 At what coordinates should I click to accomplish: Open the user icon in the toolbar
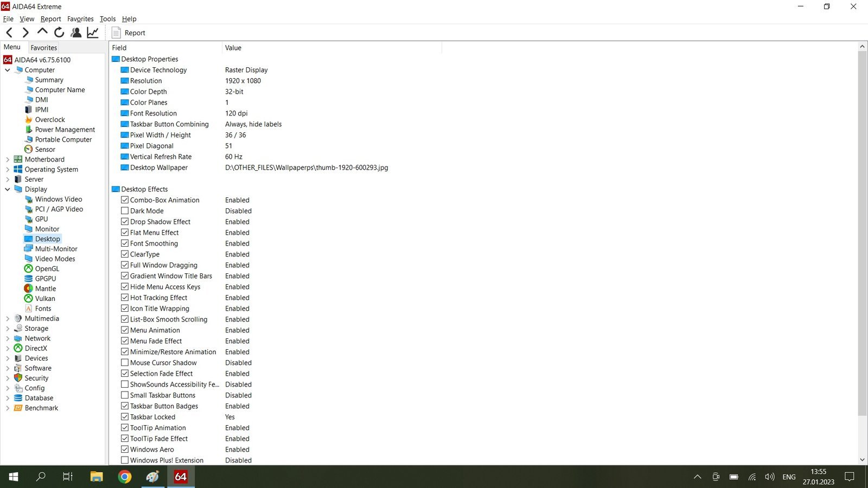[76, 33]
